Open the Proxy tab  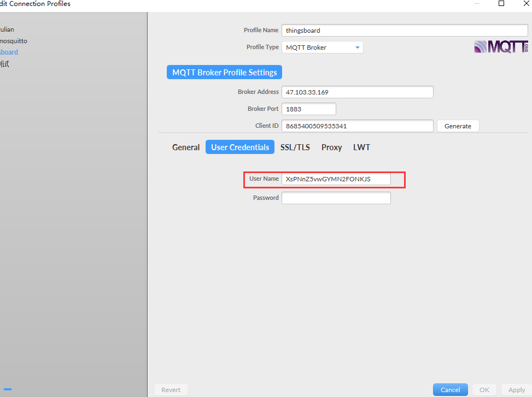pos(331,147)
